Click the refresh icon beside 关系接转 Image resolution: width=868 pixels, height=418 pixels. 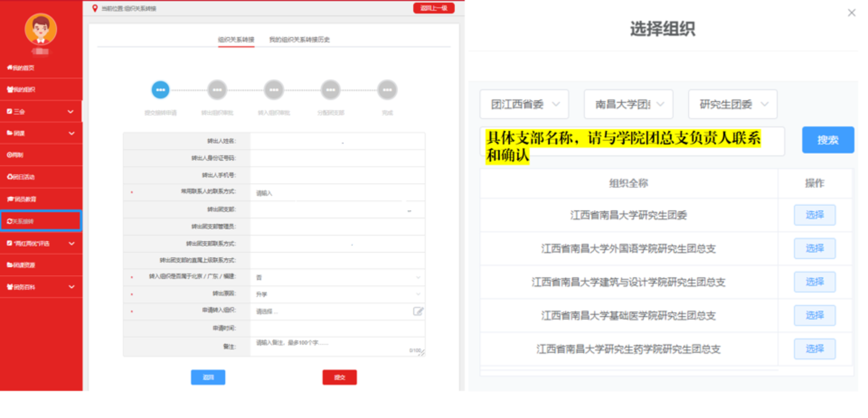9,221
